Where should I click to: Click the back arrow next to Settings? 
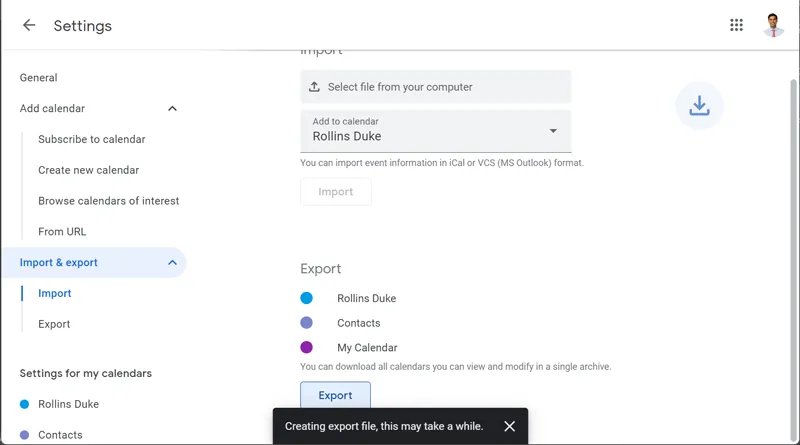click(x=29, y=26)
